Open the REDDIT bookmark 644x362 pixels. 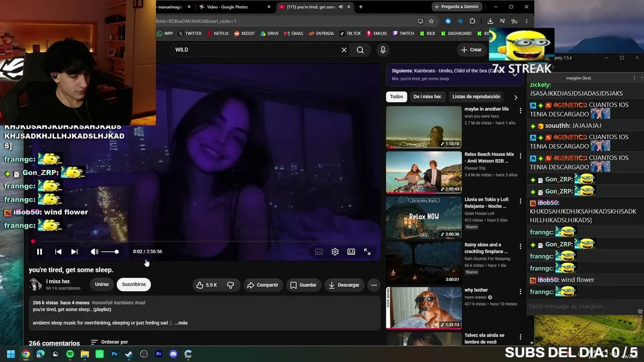(245, 34)
